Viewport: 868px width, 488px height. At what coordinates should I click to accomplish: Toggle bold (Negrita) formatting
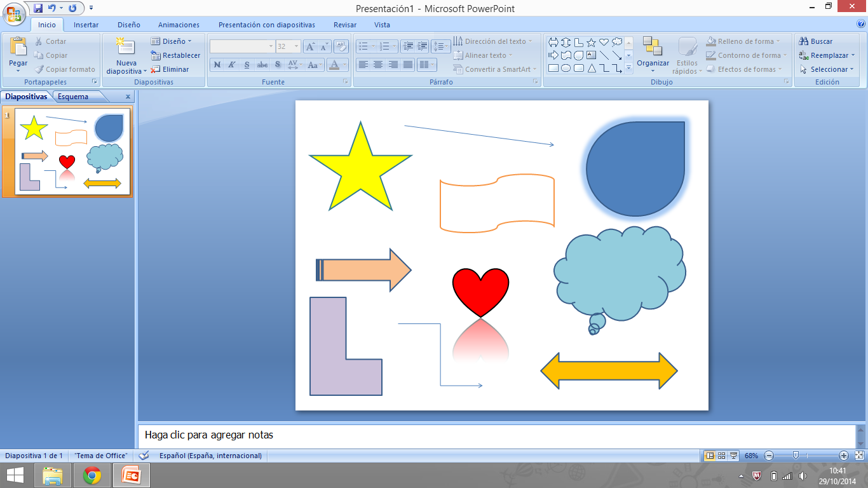(x=217, y=64)
